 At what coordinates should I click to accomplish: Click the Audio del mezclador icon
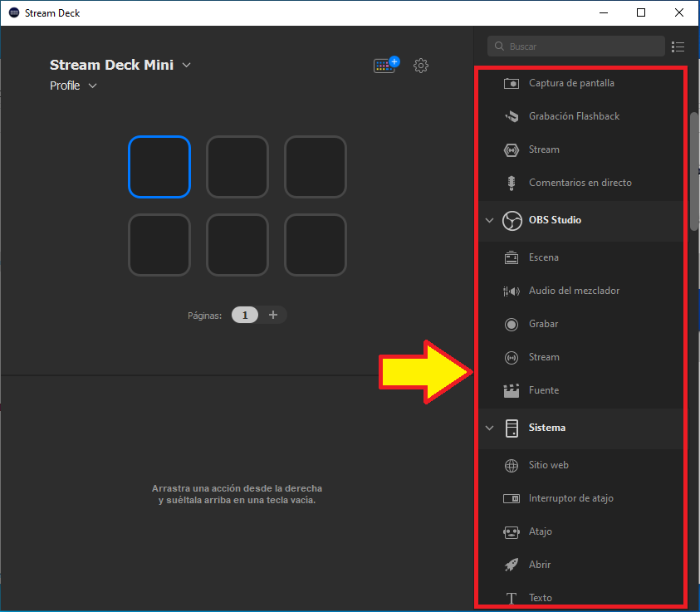click(x=512, y=291)
